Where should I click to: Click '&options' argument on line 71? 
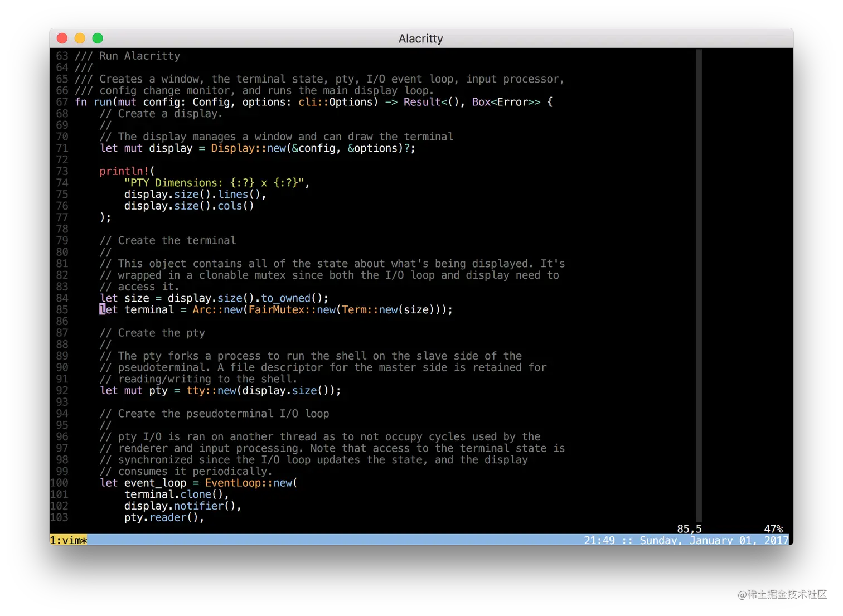pyautogui.click(x=373, y=148)
